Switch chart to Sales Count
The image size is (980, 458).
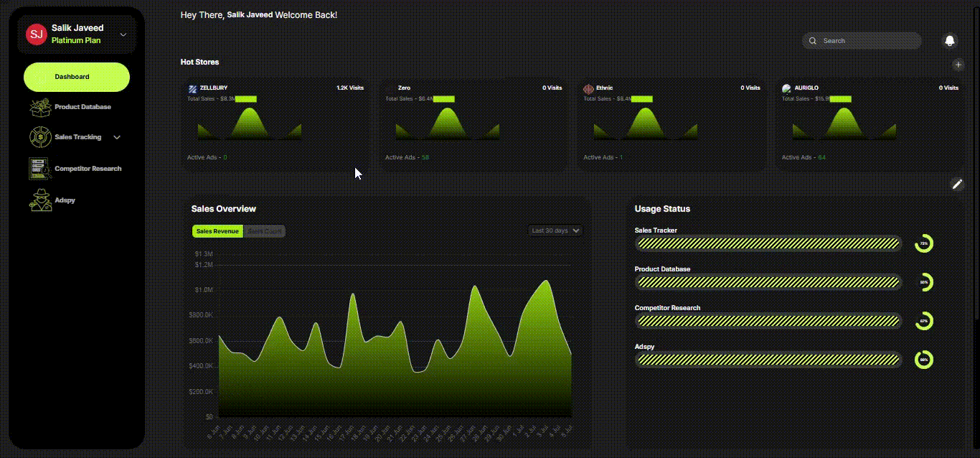pyautogui.click(x=265, y=231)
